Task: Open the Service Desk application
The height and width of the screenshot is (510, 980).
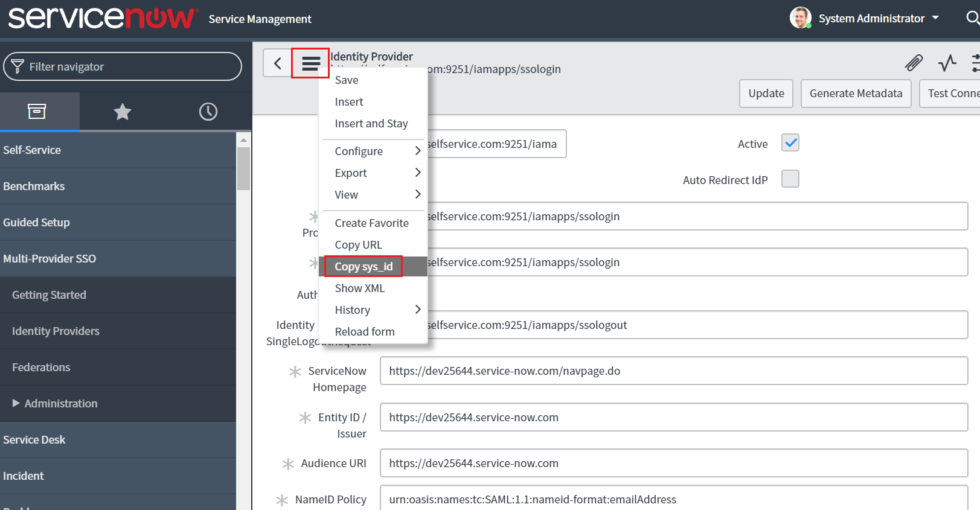Action: coord(118,439)
